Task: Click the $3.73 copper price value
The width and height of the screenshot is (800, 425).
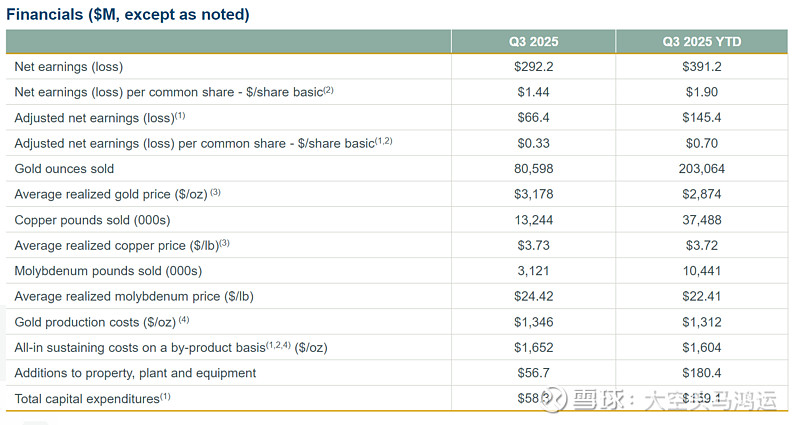Action: (x=533, y=245)
